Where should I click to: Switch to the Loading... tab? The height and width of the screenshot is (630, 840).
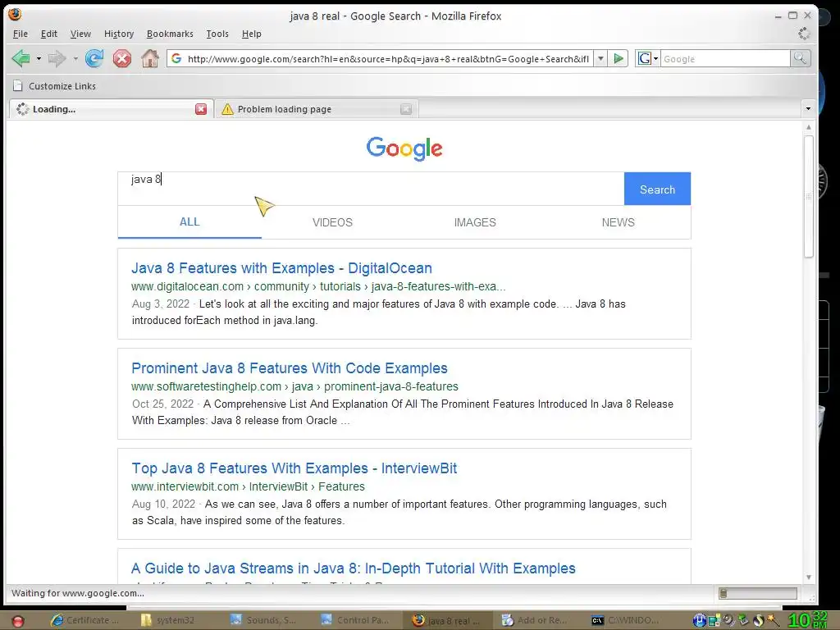(x=111, y=109)
